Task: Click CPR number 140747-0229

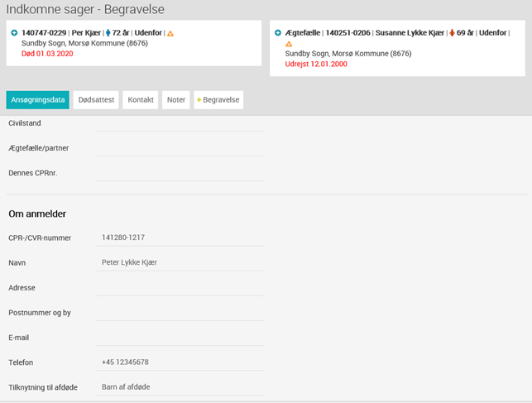Action: pyautogui.click(x=44, y=33)
